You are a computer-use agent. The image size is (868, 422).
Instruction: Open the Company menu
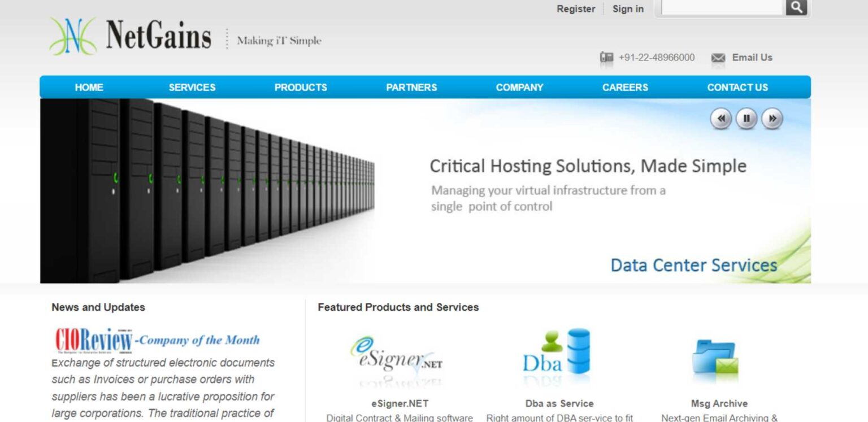[519, 88]
